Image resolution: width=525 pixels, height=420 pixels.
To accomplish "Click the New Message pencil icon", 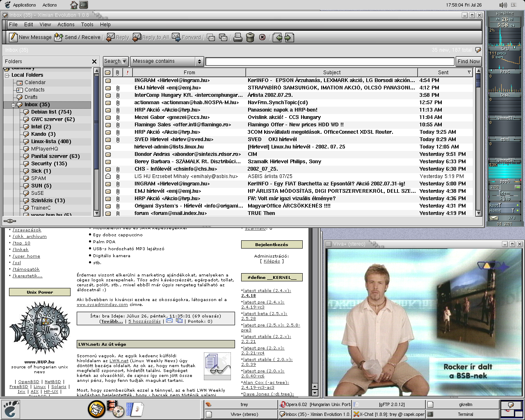I will (14, 37).
